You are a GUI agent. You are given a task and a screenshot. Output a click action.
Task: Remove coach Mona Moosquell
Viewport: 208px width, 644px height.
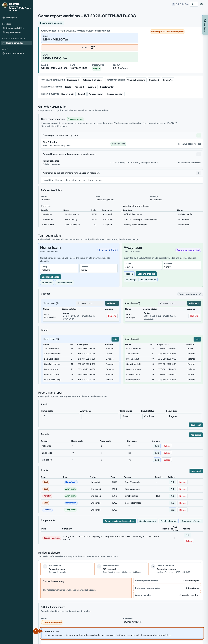(194, 316)
